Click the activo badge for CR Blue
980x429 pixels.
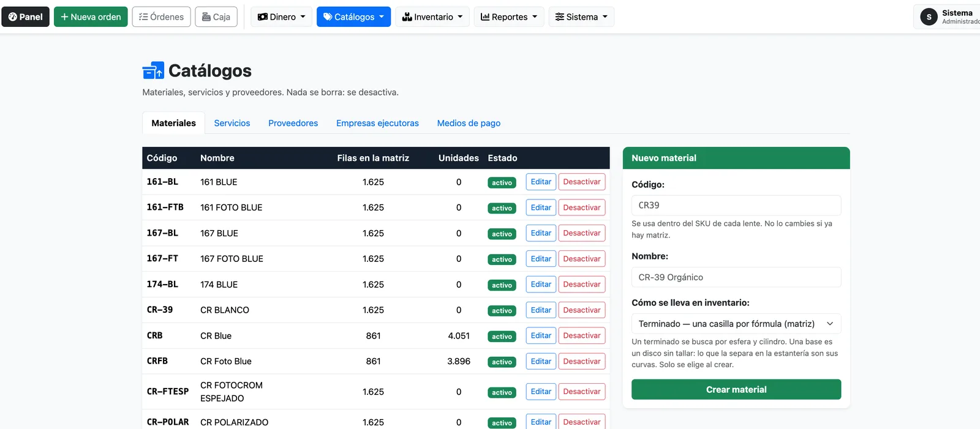[502, 337]
